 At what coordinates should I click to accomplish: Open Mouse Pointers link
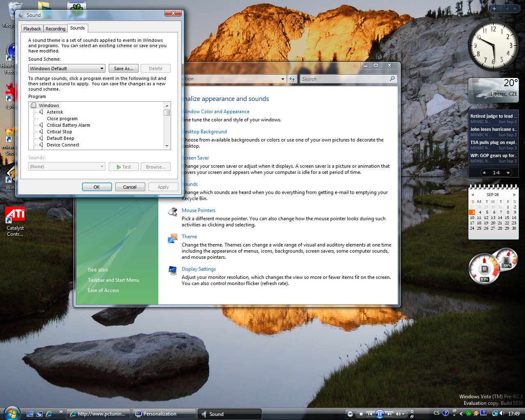tap(199, 210)
